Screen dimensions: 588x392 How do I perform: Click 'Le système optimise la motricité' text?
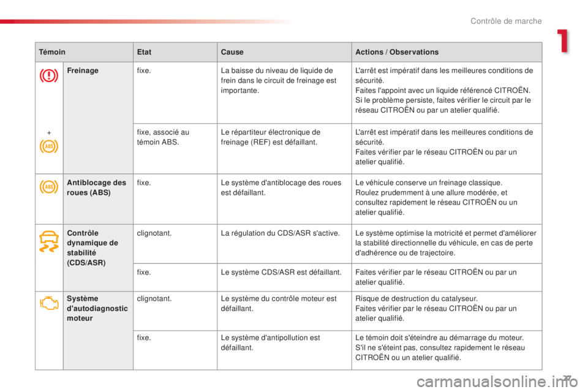[x=446, y=243]
